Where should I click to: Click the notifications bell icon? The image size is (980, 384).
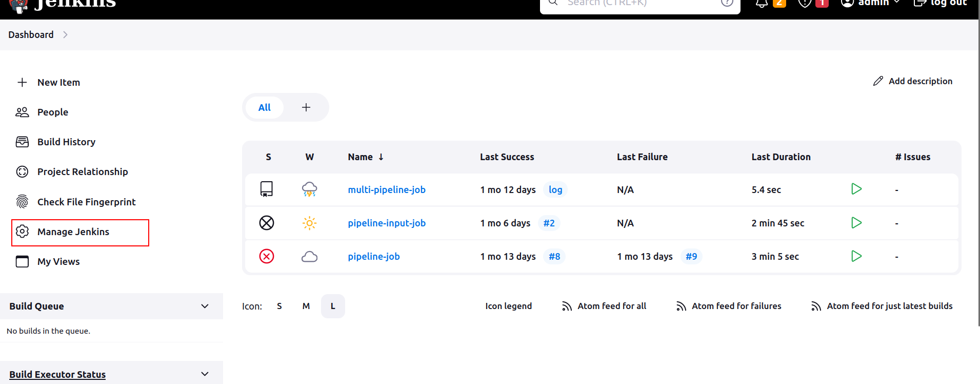(762, 3)
